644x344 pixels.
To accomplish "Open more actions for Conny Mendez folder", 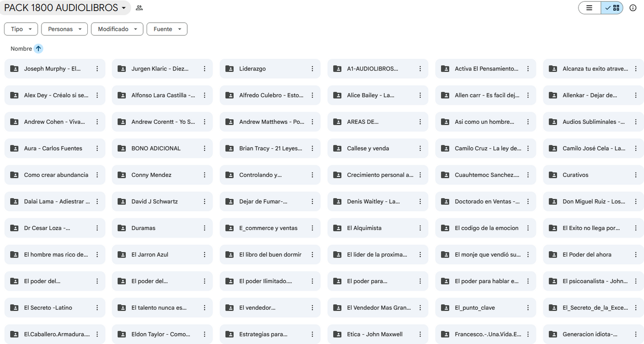I will tap(205, 175).
